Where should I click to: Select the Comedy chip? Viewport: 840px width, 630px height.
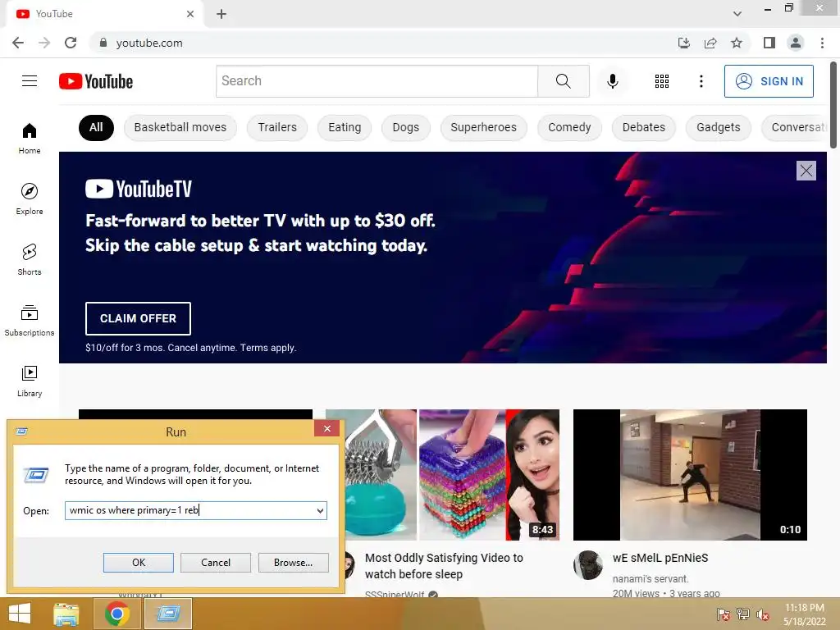point(569,127)
